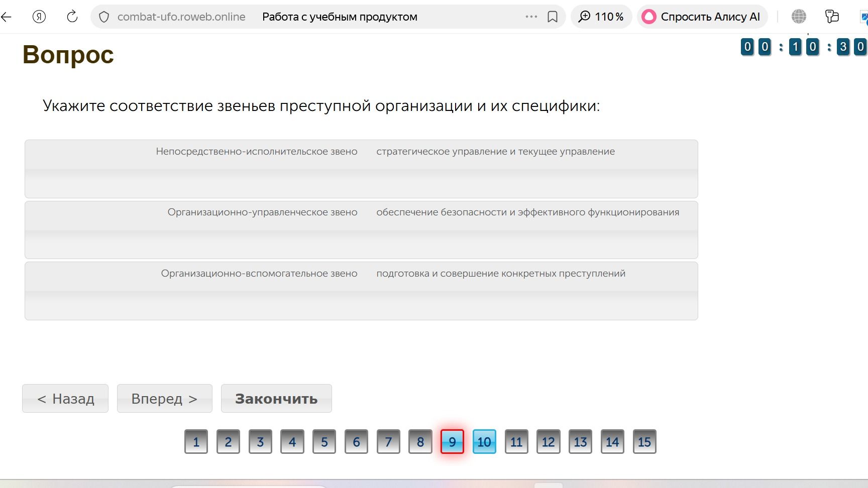Jump to question 15

(644, 442)
